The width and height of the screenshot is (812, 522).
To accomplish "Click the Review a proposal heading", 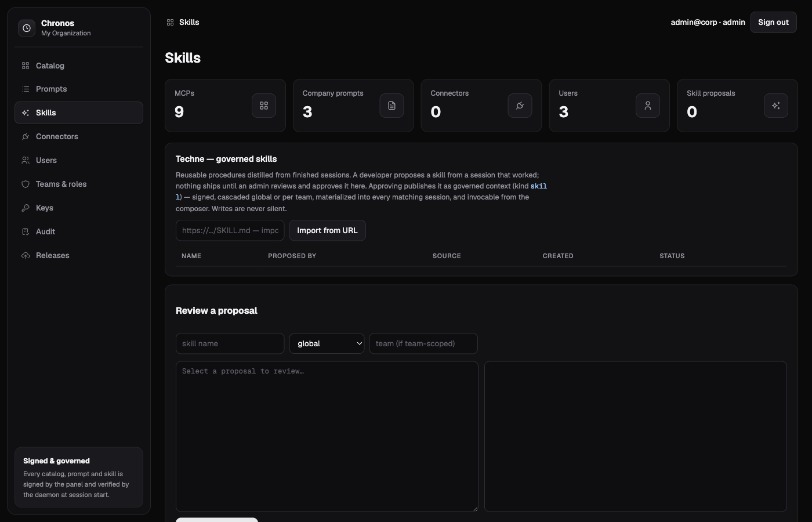I will 216,310.
